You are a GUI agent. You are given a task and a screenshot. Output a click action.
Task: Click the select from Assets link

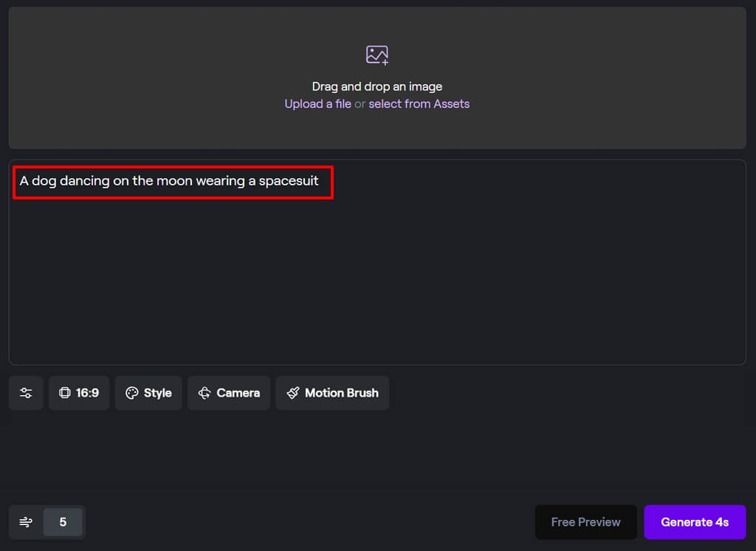click(x=419, y=104)
